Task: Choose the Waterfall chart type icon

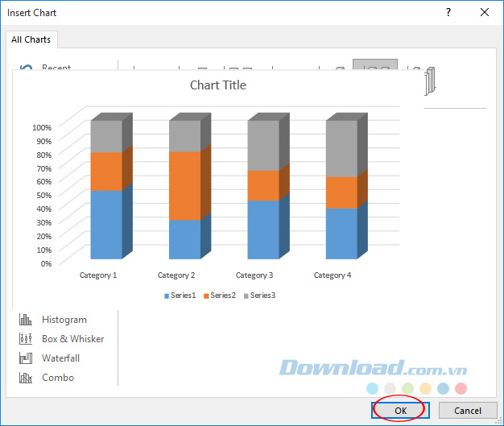Action: [x=25, y=358]
